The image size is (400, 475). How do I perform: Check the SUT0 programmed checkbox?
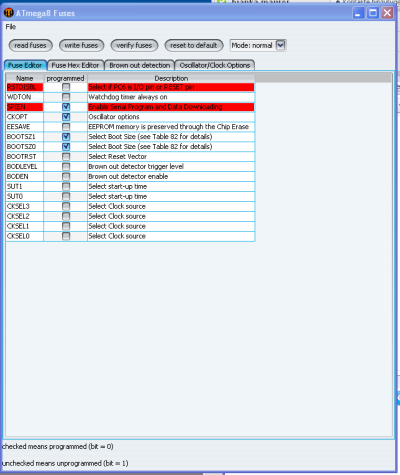[66, 196]
